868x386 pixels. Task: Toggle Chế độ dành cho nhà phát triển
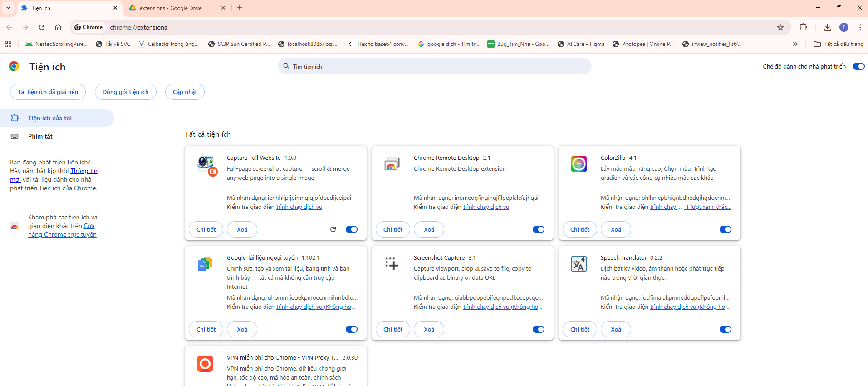pos(859,66)
